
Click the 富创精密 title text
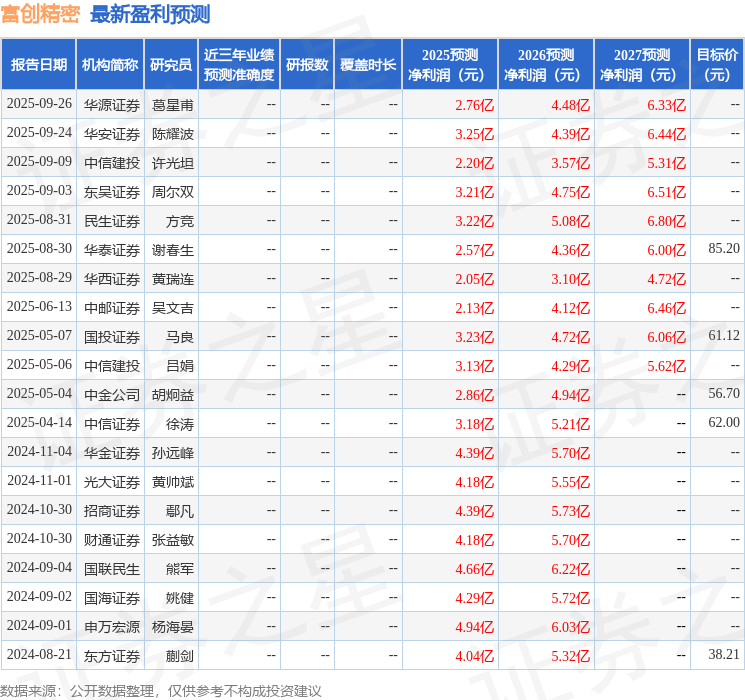(40, 14)
